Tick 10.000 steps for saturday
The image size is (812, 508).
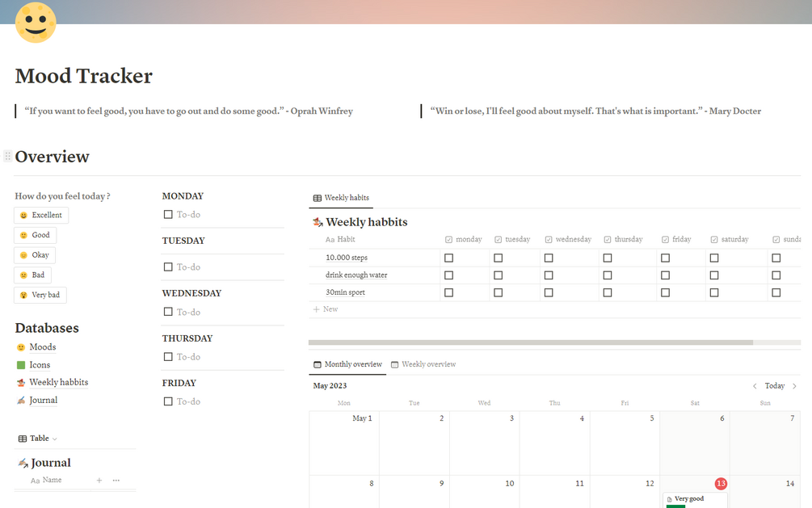(714, 258)
